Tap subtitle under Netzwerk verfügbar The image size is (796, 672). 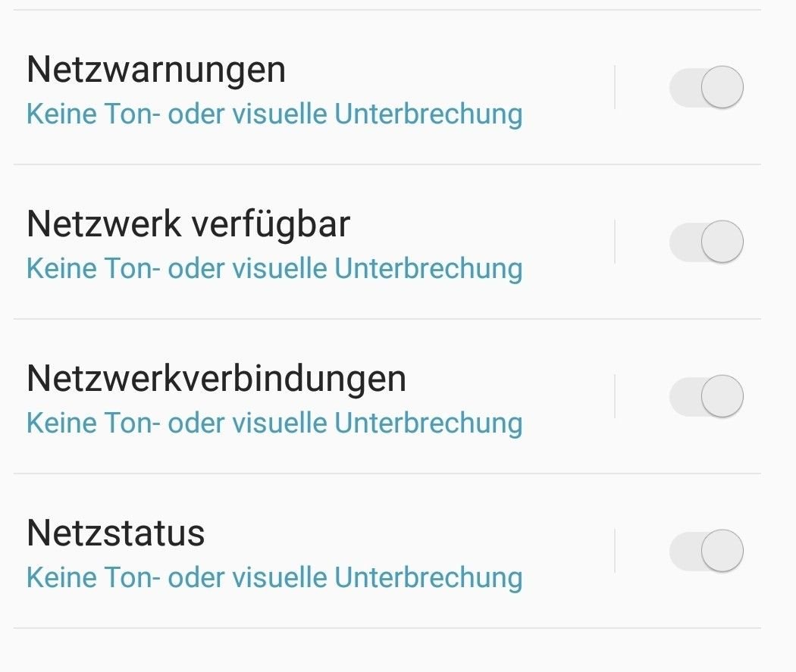(274, 269)
